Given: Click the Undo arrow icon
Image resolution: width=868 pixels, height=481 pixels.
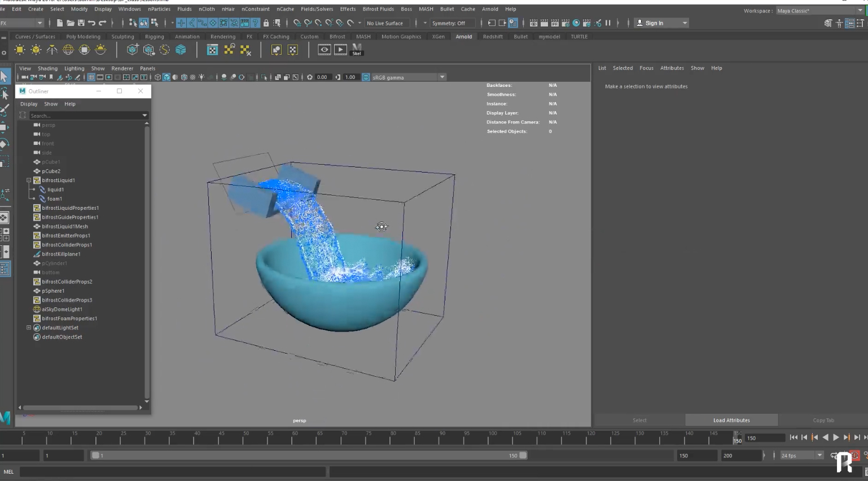Looking at the screenshot, I should [91, 23].
